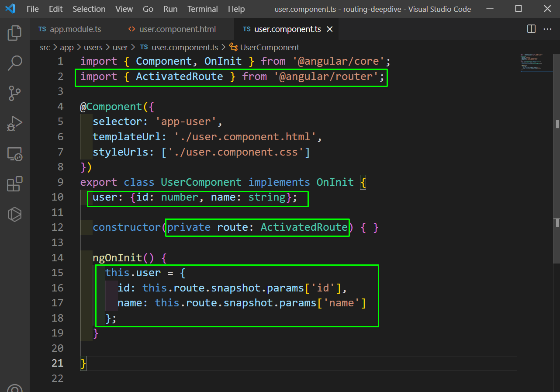Screen dimensions: 560x392
Task: Open the Help menu
Action: [x=236, y=9]
